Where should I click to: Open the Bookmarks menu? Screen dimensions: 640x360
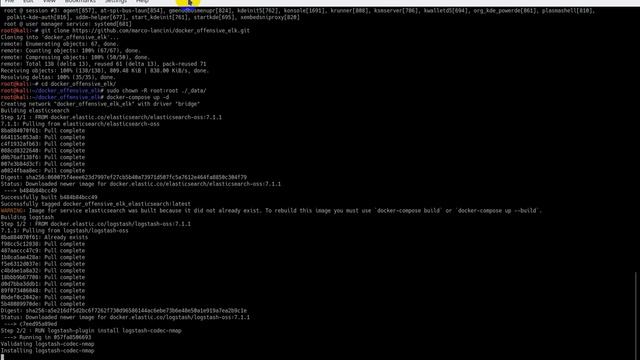pos(80,1)
